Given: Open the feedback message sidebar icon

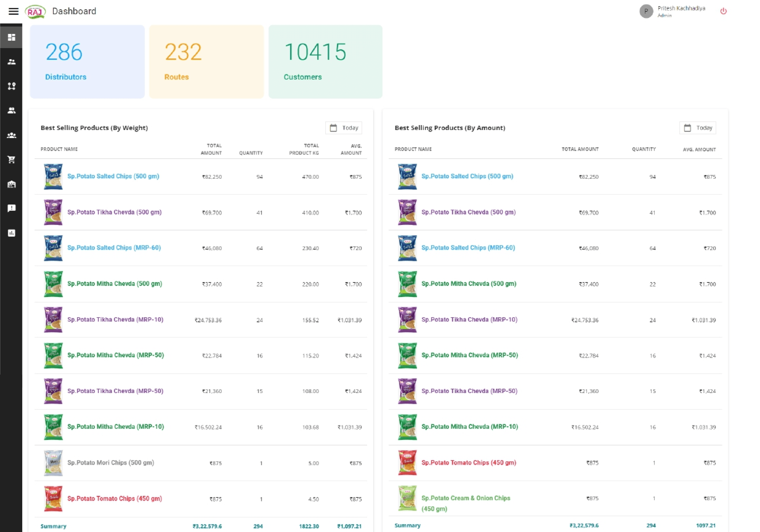Looking at the screenshot, I should coord(12,208).
